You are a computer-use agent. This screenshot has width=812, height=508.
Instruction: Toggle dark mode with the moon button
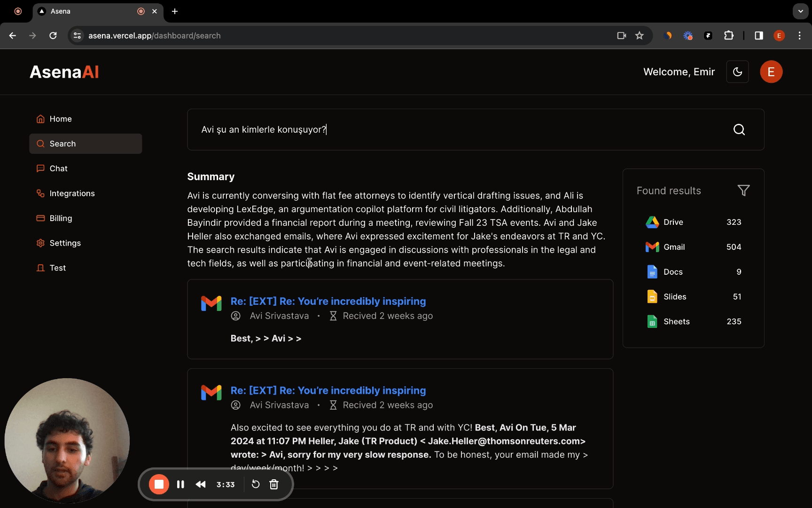point(737,72)
